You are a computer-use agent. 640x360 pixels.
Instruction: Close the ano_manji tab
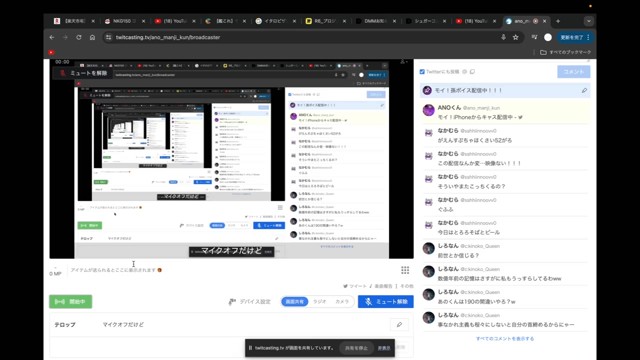tap(544, 21)
